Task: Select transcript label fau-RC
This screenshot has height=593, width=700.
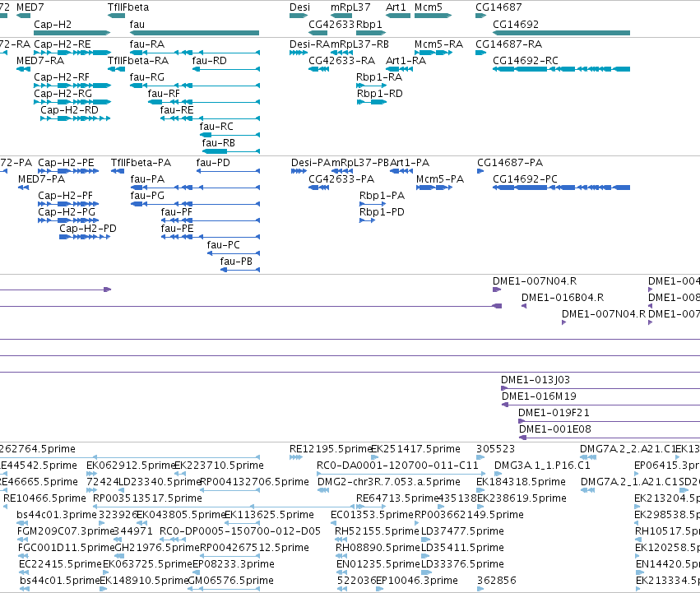Action: [x=216, y=127]
